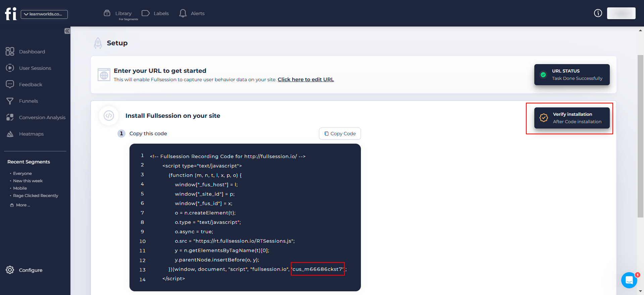This screenshot has width=644, height=295.
Task: Click the Heatmaps icon
Action: tap(10, 134)
